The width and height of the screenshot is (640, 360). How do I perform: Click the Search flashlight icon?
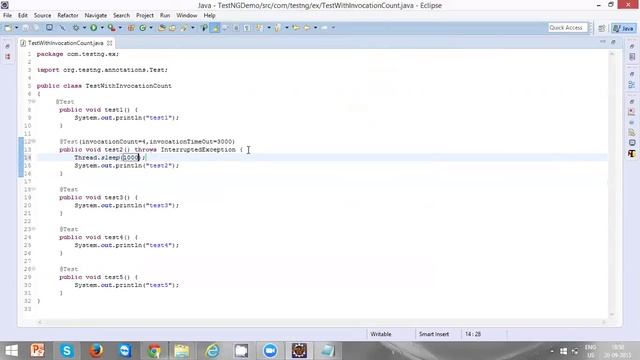(184, 28)
